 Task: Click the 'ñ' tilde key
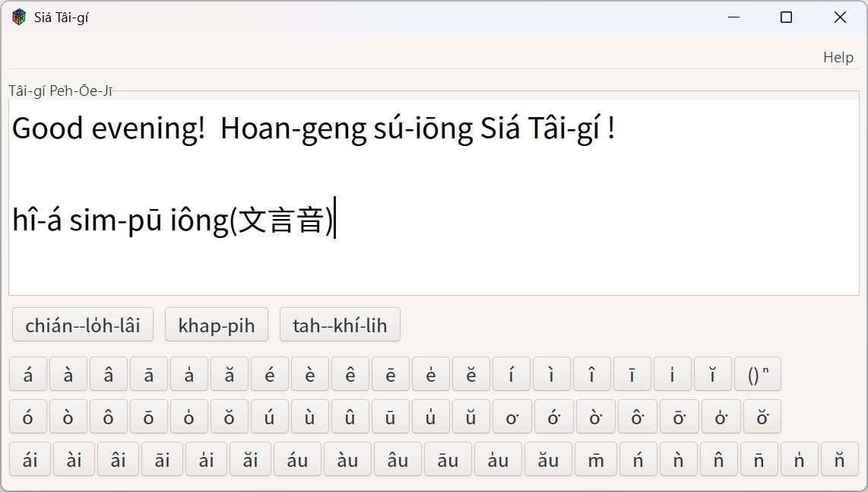point(718,460)
